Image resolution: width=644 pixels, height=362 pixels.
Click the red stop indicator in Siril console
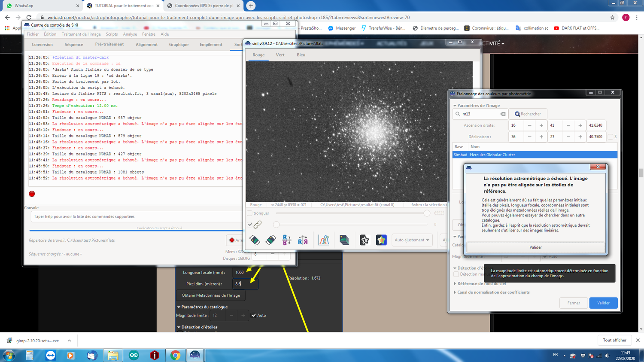(32, 194)
